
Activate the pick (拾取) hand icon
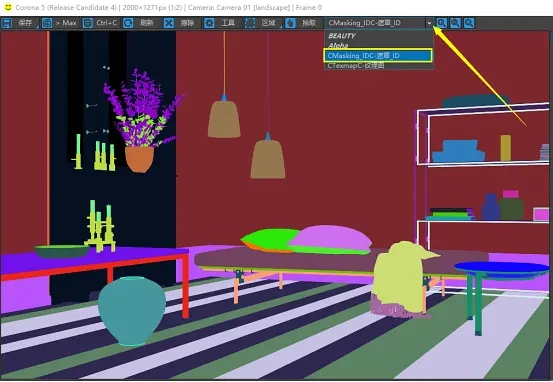[290, 23]
